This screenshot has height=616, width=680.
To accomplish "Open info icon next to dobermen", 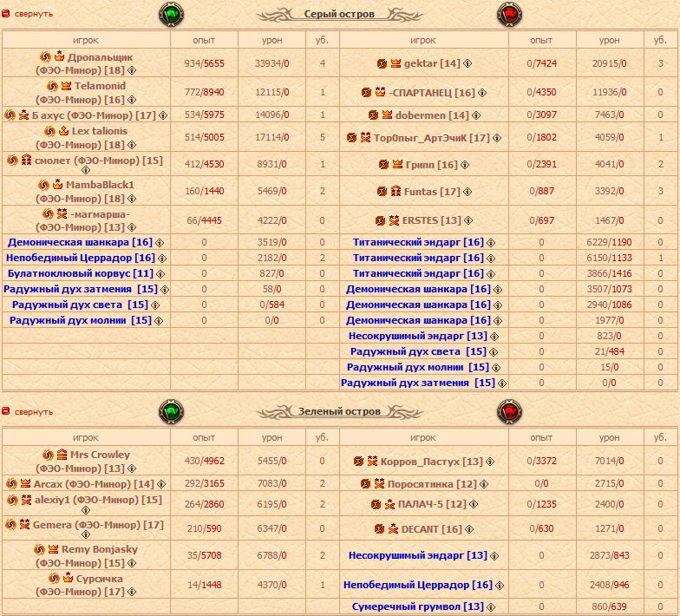I will click(475, 115).
